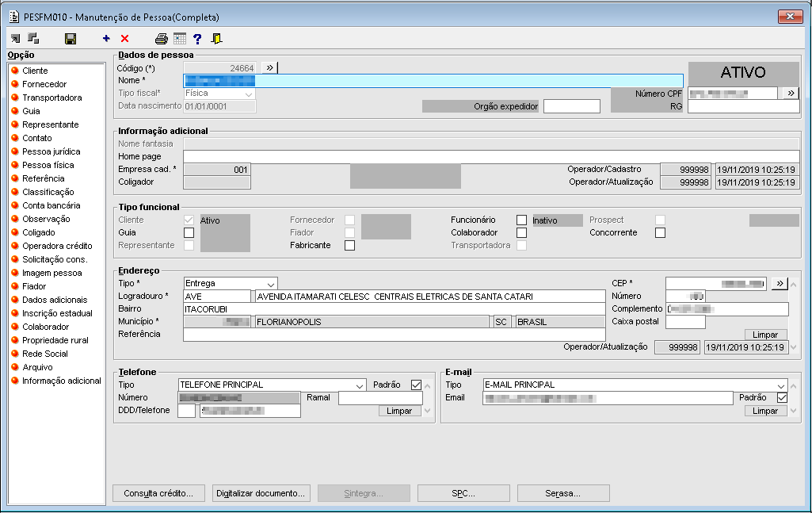Click the overlapping squares toolbar icon

pyautogui.click(x=33, y=38)
